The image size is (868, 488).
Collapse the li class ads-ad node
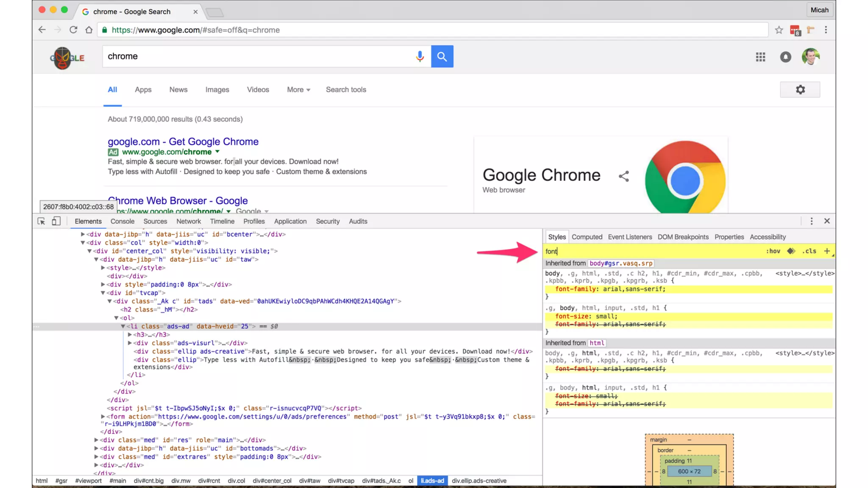point(123,327)
